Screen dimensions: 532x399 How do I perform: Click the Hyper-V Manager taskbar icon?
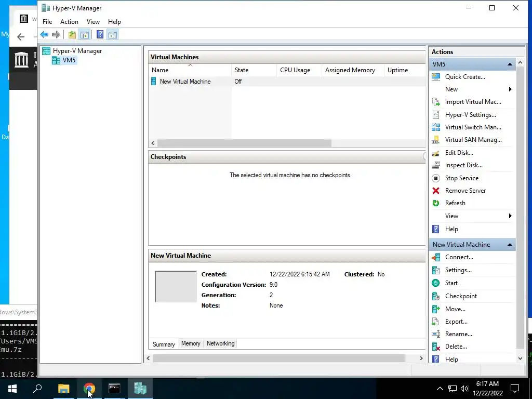pos(140,389)
